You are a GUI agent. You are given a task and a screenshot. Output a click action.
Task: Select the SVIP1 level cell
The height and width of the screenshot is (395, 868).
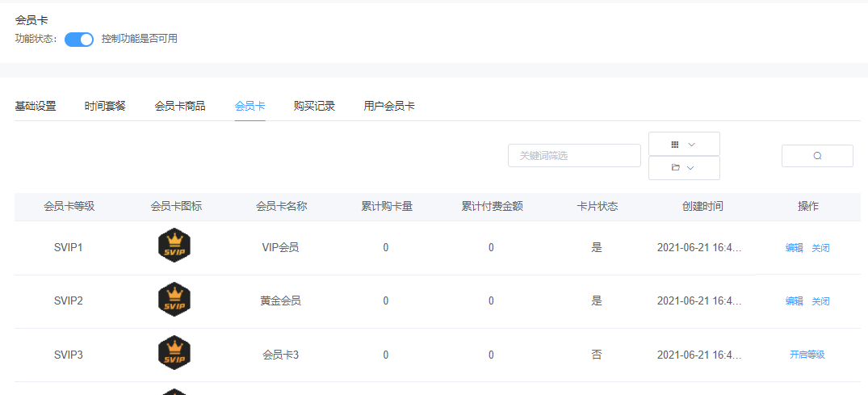68,248
